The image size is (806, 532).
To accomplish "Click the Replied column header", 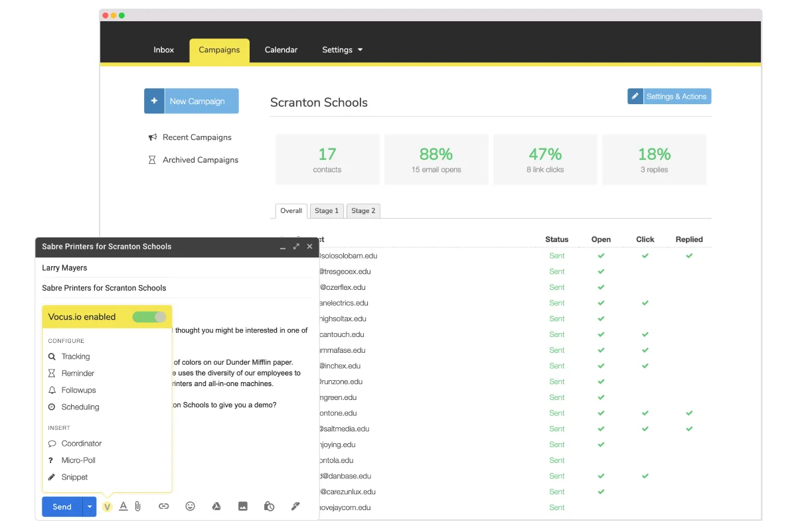I will coord(689,239).
